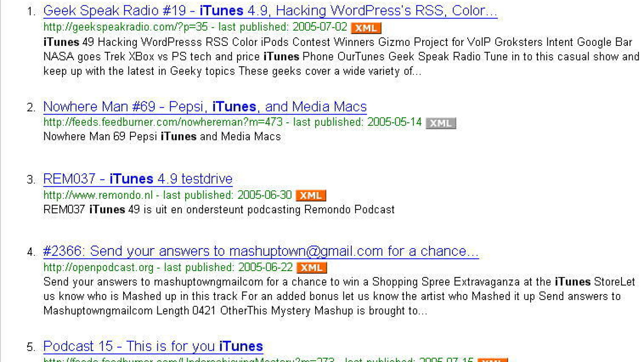Click the gray XML badge for Nowhere Man result

click(x=441, y=123)
